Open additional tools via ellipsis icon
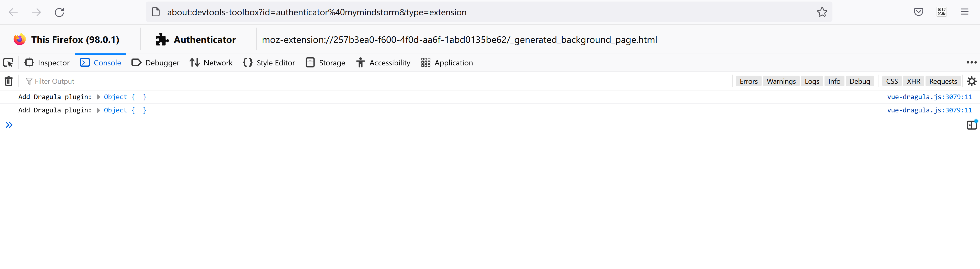This screenshot has height=269, width=980. [x=972, y=62]
